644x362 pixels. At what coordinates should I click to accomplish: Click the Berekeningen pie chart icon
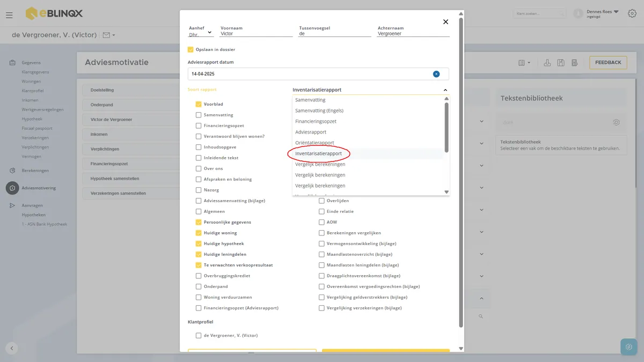click(12, 171)
